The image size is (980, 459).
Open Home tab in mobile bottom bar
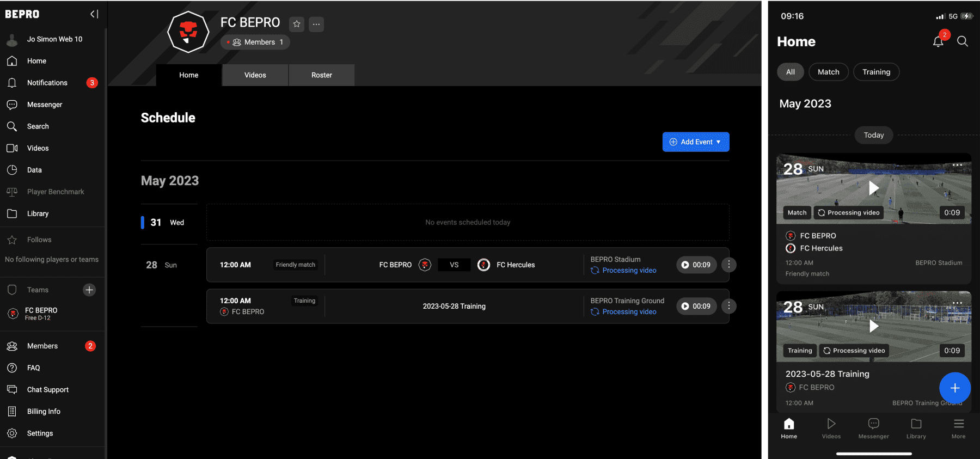pyautogui.click(x=789, y=428)
